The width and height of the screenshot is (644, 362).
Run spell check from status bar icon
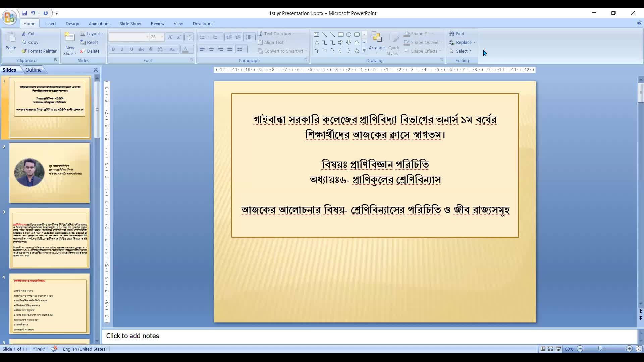54,349
